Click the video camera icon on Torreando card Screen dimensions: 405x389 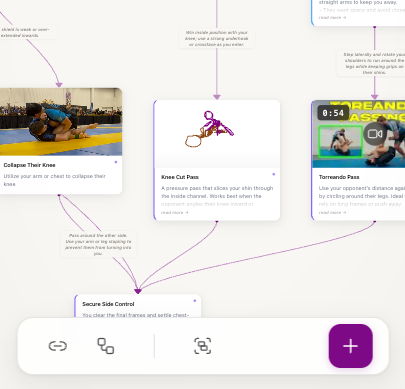(x=375, y=134)
